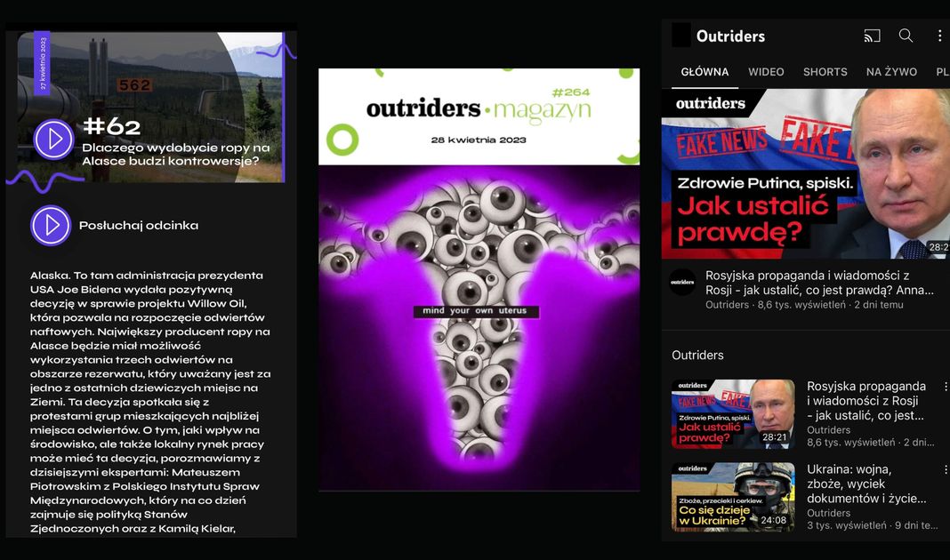Tap the cast to device icon
Screen dimensions: 950x560
click(872, 36)
